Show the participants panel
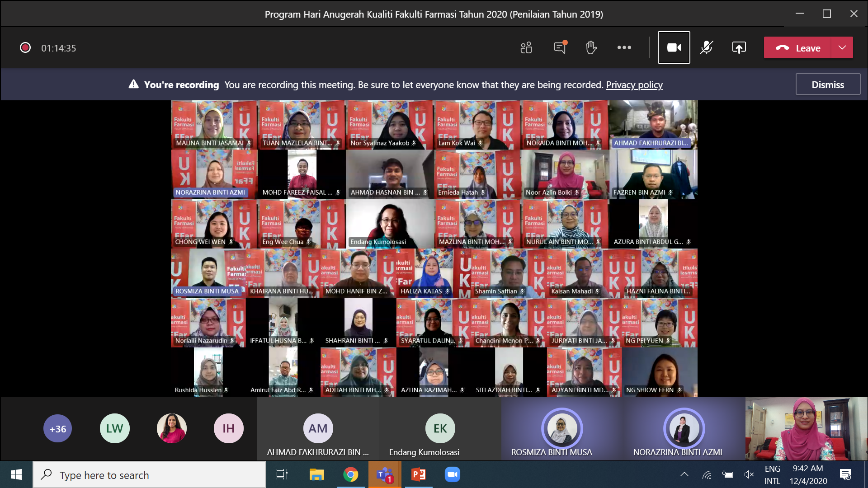 click(x=526, y=47)
